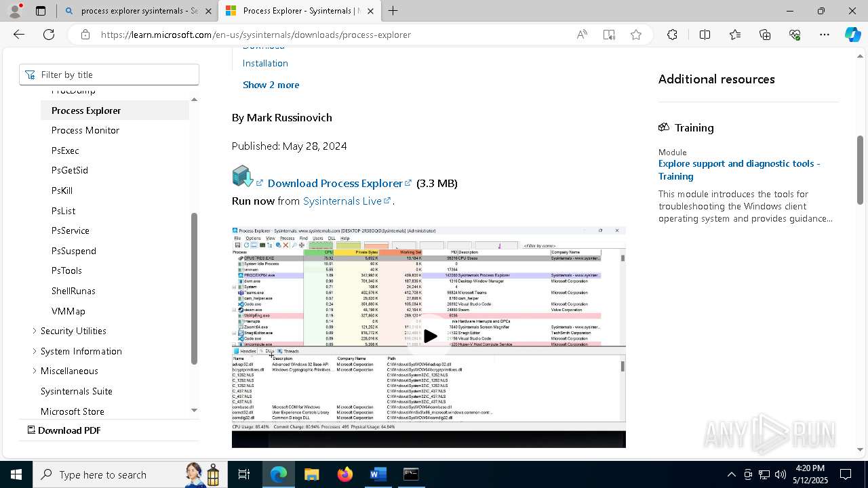
Task: Open Process Monitor in sidebar
Action: (85, 130)
